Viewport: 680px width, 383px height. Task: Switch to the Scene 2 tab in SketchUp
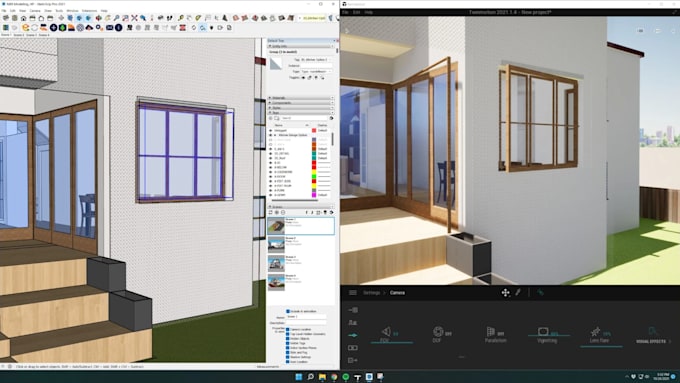point(18,35)
